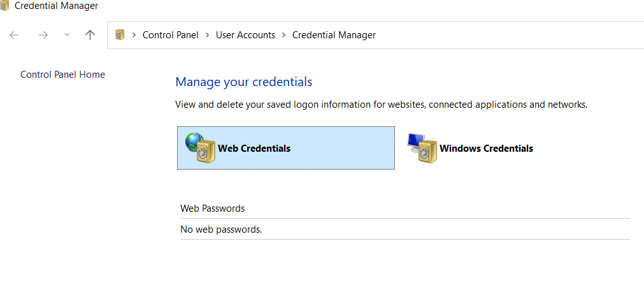The width and height of the screenshot is (644, 292).
Task: Go back with the Back arrow
Action: 14,35
